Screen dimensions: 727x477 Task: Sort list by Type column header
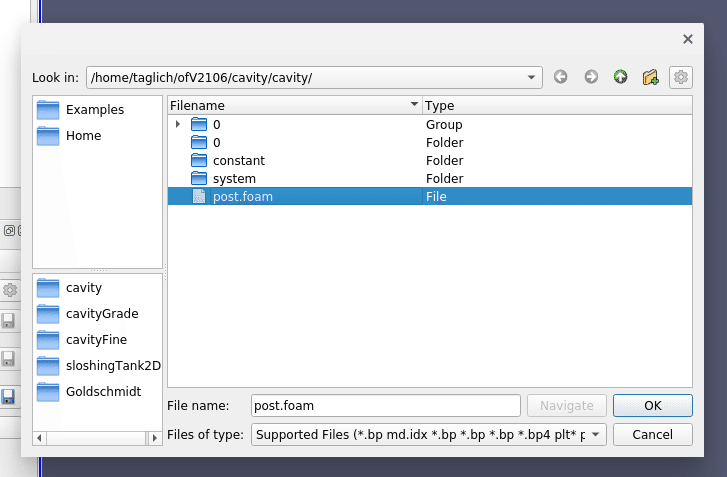(557, 105)
